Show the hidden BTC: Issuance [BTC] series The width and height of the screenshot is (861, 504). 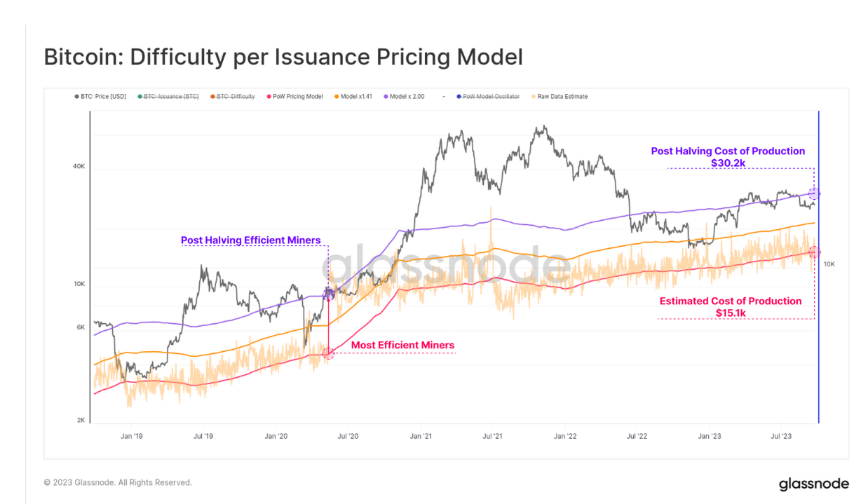pyautogui.click(x=171, y=97)
